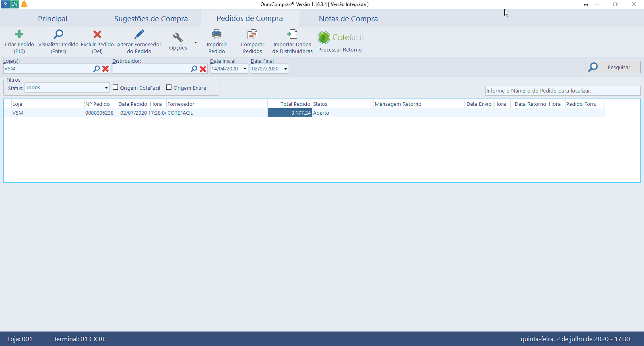Toggle the Origem Entire checkbox
The width and height of the screenshot is (644, 346).
click(169, 87)
